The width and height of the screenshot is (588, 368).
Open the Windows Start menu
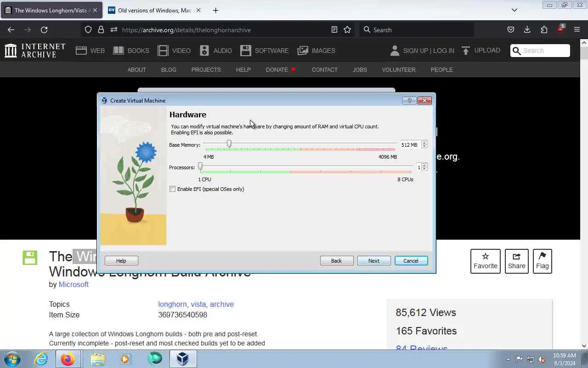(12, 359)
